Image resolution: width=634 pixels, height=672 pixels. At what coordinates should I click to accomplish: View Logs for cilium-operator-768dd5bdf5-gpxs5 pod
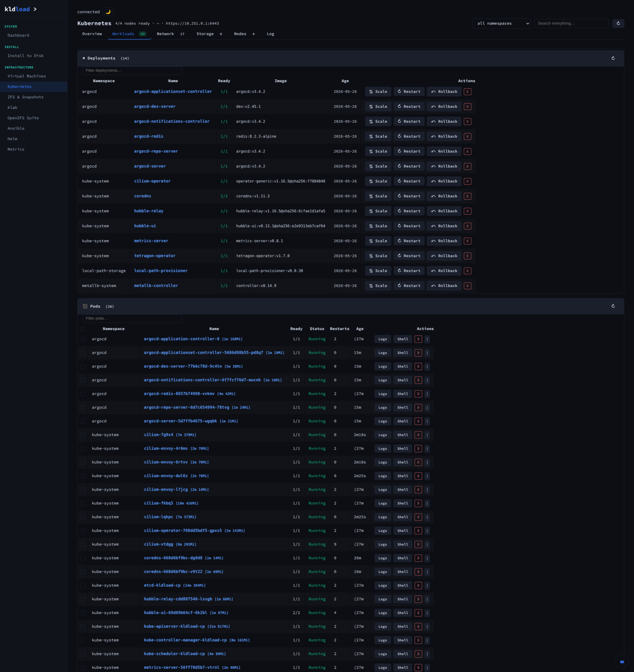tap(383, 531)
